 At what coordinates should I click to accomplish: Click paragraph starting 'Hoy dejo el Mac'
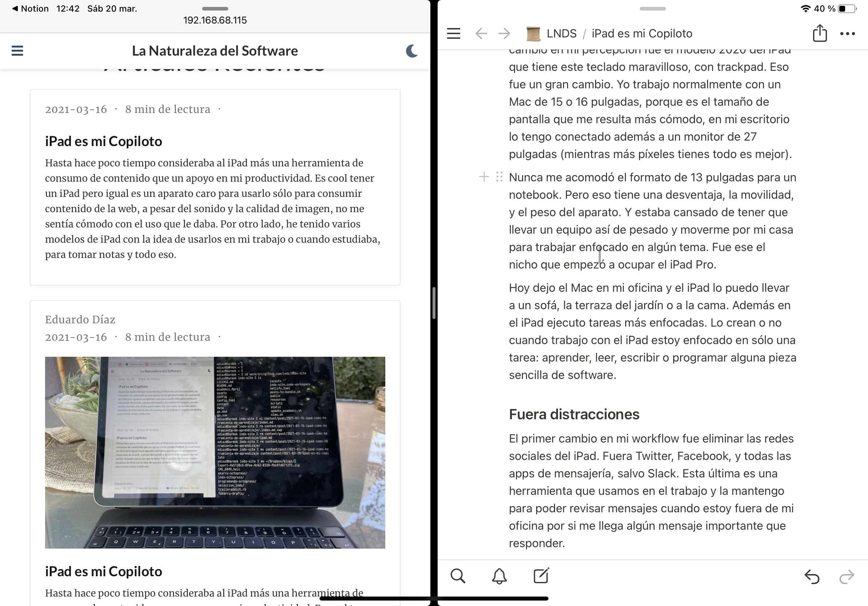click(x=652, y=331)
